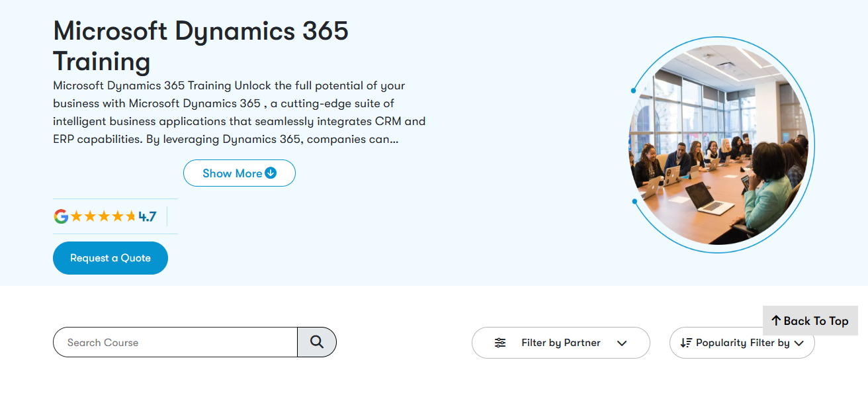Open the Filter by Partner dropdown
The height and width of the screenshot is (397, 868).
coord(560,343)
